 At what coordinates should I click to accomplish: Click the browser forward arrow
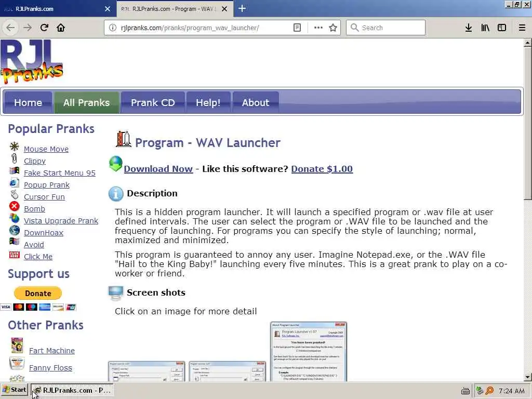coord(28,28)
